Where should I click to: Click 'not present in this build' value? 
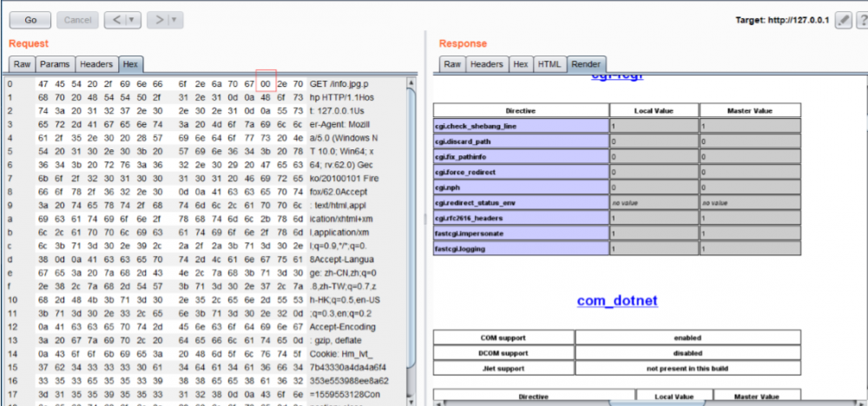687,369
